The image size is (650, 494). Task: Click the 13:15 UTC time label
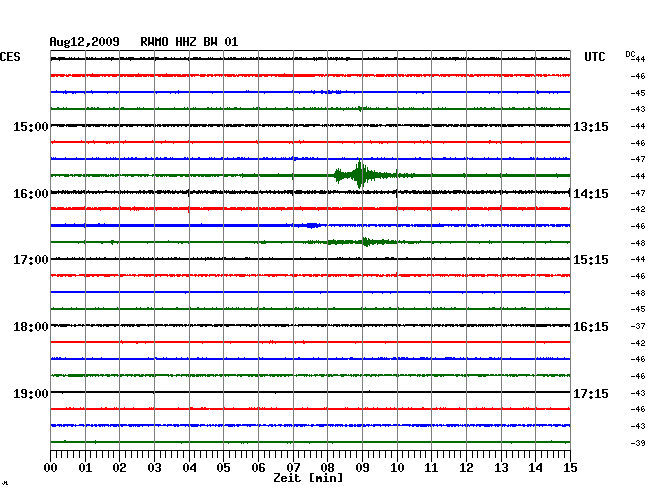591,126
